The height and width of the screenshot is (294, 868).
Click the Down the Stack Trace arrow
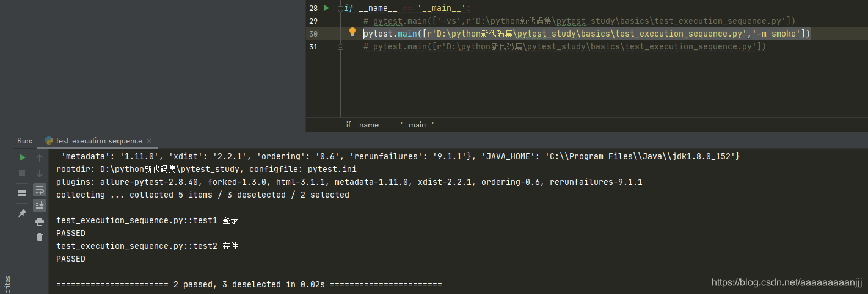[x=40, y=173]
